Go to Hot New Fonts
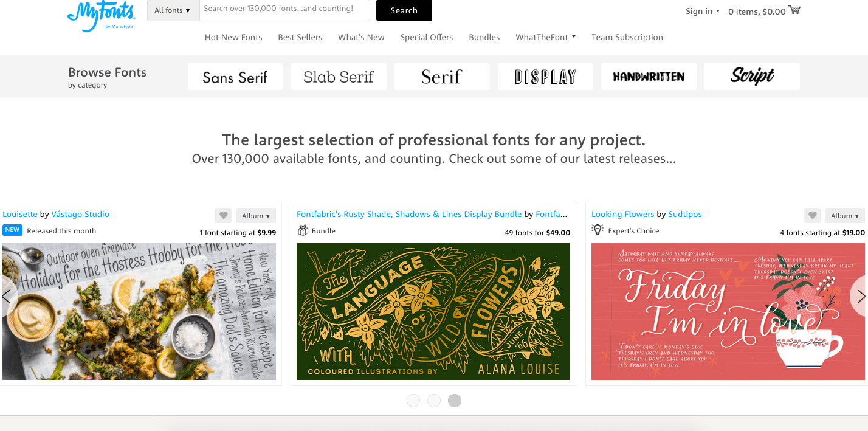The height and width of the screenshot is (431, 868). click(233, 37)
